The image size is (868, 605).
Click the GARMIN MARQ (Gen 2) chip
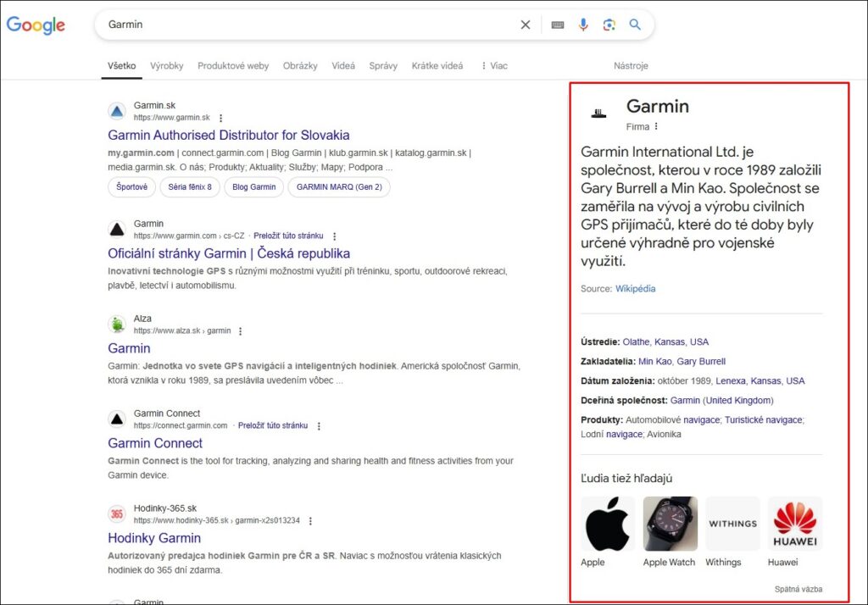pyautogui.click(x=339, y=187)
